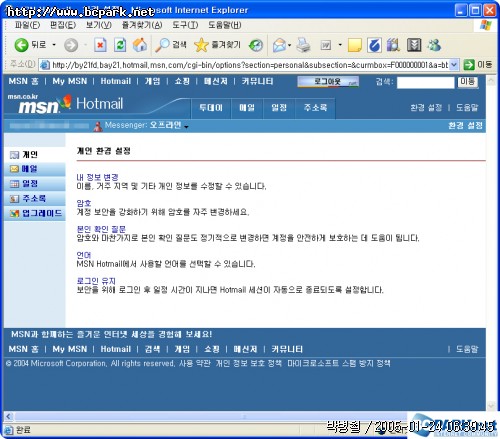Switch to the 일정 tab
Image resolution: width=500 pixels, height=439 pixels.
click(x=279, y=108)
